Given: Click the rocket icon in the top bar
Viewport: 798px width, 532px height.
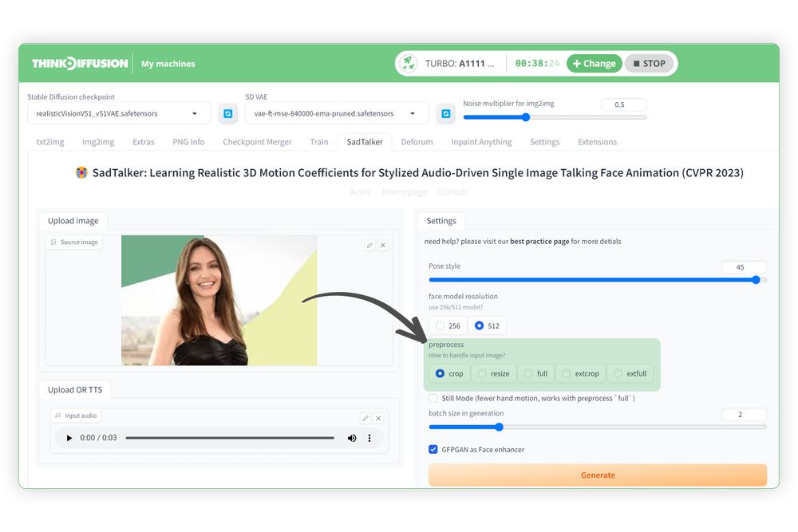Looking at the screenshot, I should pos(408,63).
